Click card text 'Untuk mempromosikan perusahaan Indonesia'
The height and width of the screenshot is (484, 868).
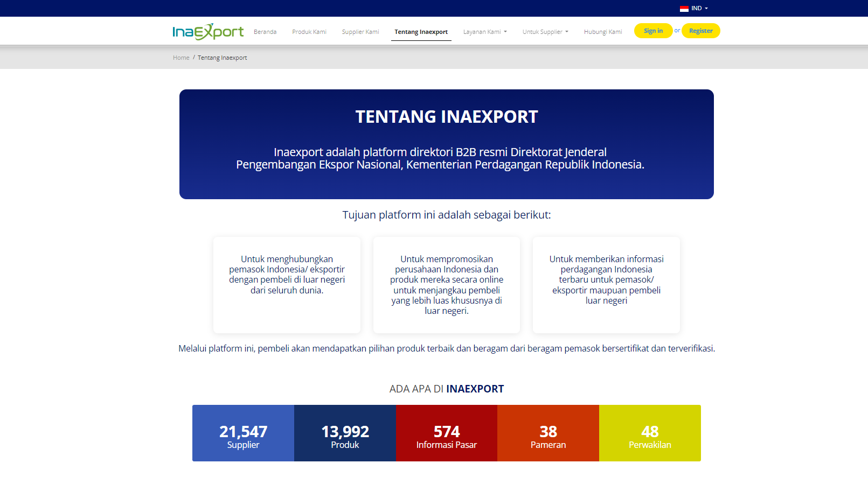point(447,285)
